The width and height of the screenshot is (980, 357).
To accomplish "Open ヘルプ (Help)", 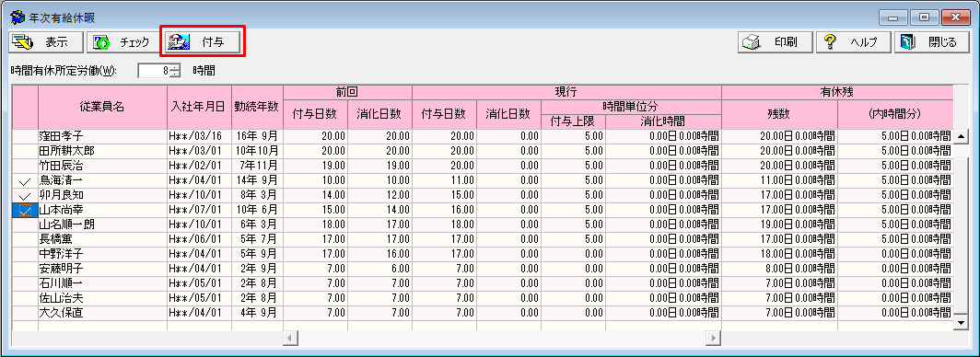I will (853, 42).
